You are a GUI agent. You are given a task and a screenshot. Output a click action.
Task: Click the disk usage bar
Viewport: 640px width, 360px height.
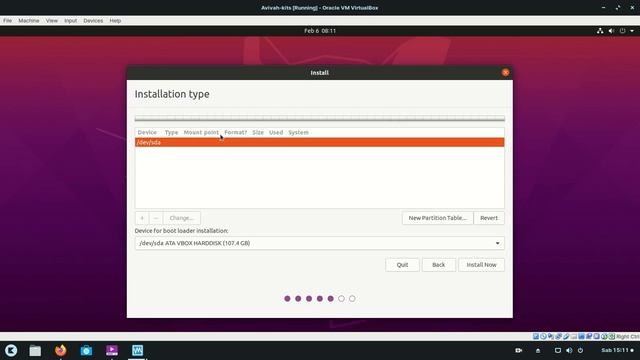pyautogui.click(x=320, y=118)
